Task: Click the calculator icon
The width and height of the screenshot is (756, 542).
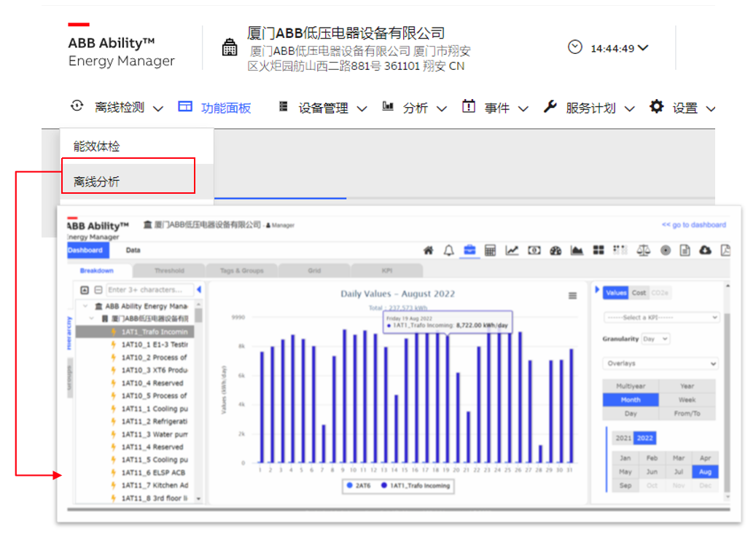Action: (490, 251)
